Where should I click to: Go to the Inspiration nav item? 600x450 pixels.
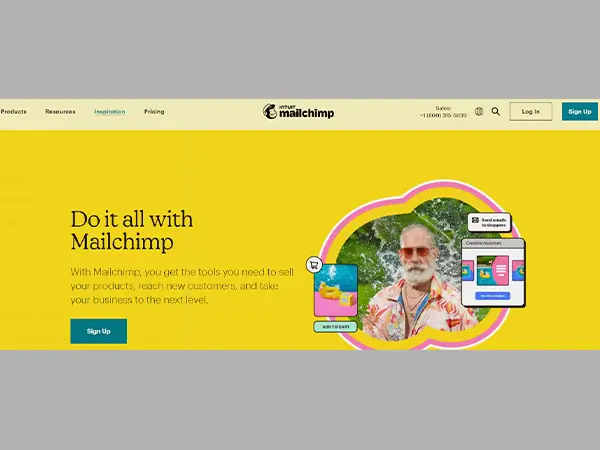coord(110,112)
